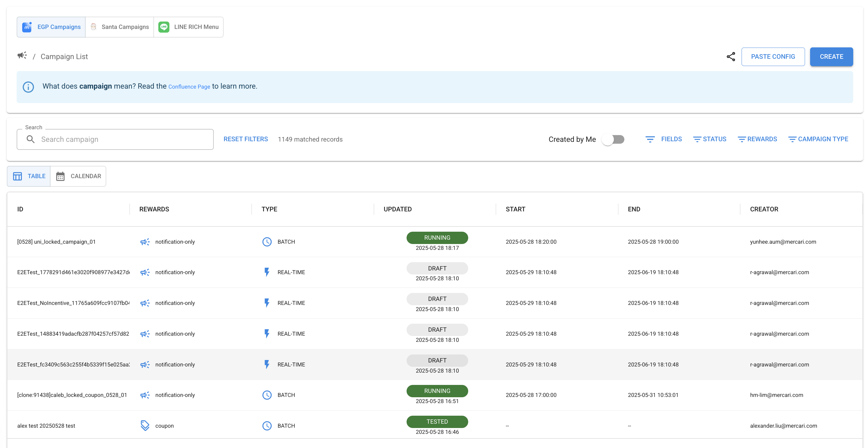
Task: Click megaphone icon in E2ETest_1778291d row
Action: pos(145,272)
